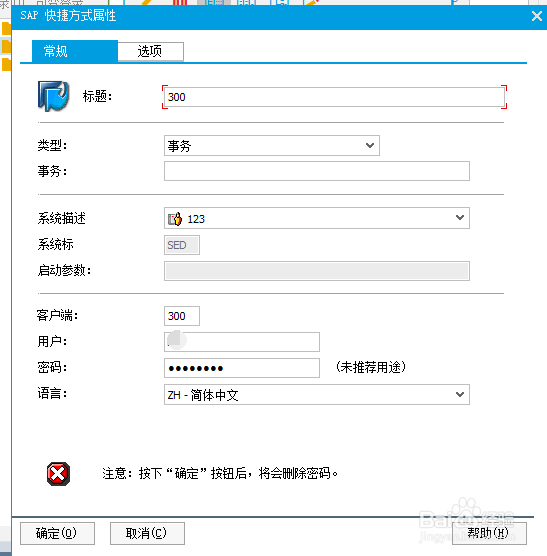Expand the 系统描述 dropdown showing 123
This screenshot has height=556, width=547.
pyautogui.click(x=317, y=218)
